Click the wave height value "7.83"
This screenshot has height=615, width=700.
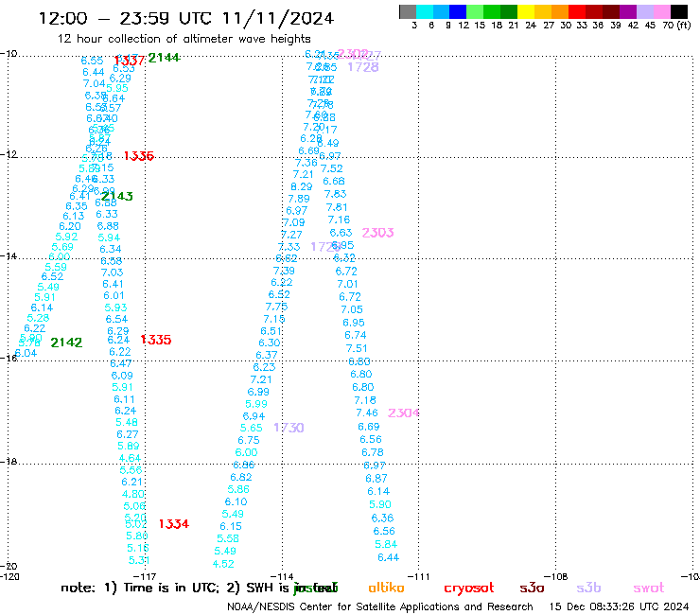[x=335, y=194]
